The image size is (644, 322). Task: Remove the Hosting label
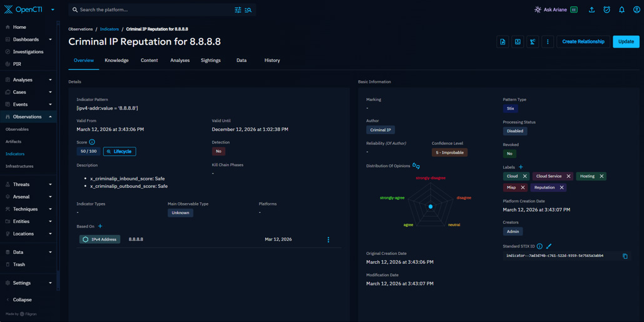(601, 176)
